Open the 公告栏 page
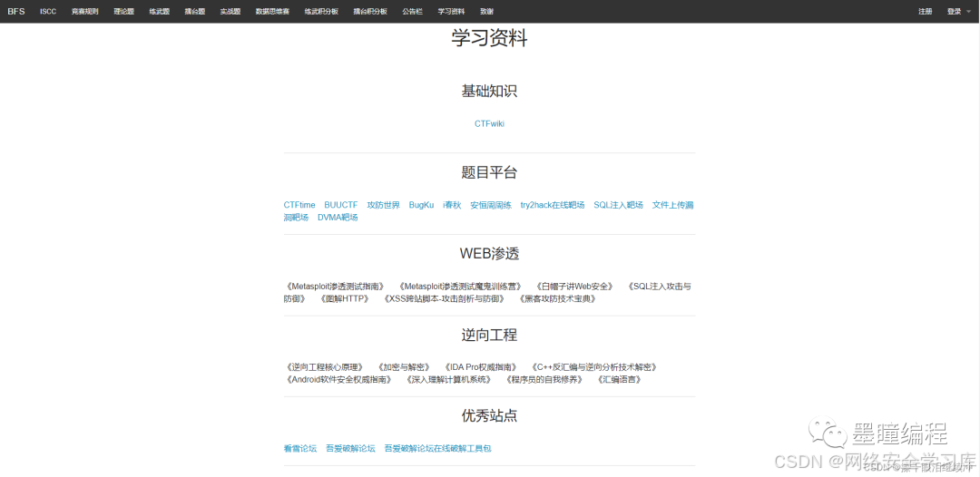 point(412,11)
